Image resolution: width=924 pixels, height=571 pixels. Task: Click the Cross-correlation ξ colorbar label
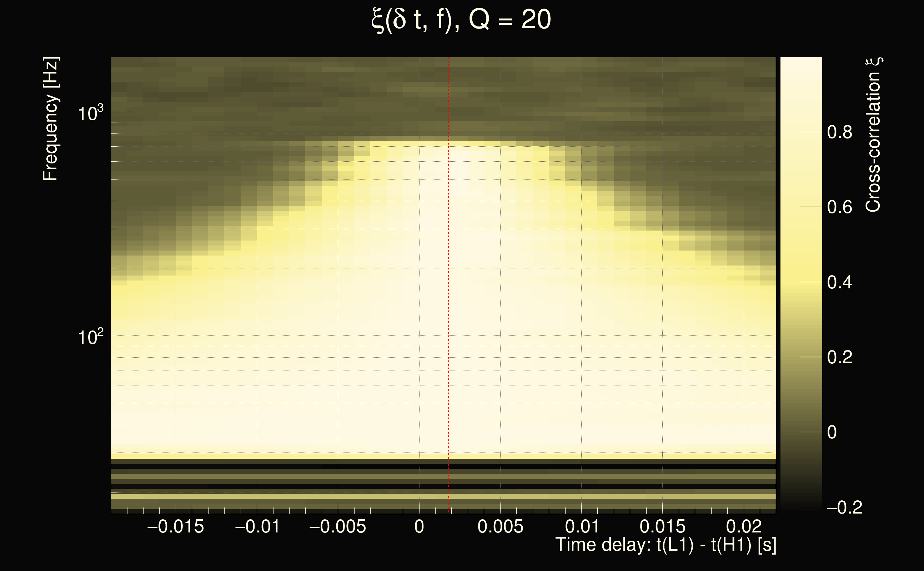[873, 135]
